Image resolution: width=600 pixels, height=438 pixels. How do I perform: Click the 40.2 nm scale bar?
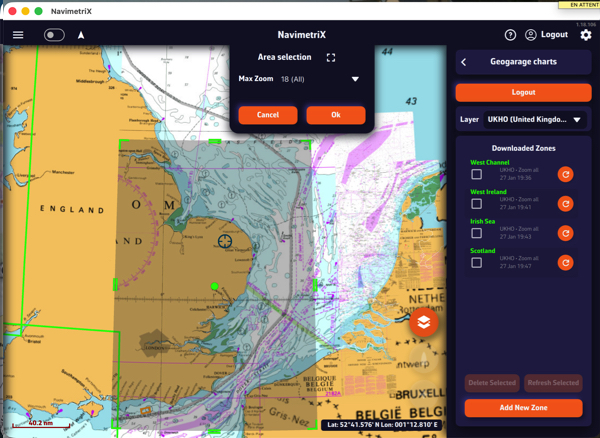[41, 424]
